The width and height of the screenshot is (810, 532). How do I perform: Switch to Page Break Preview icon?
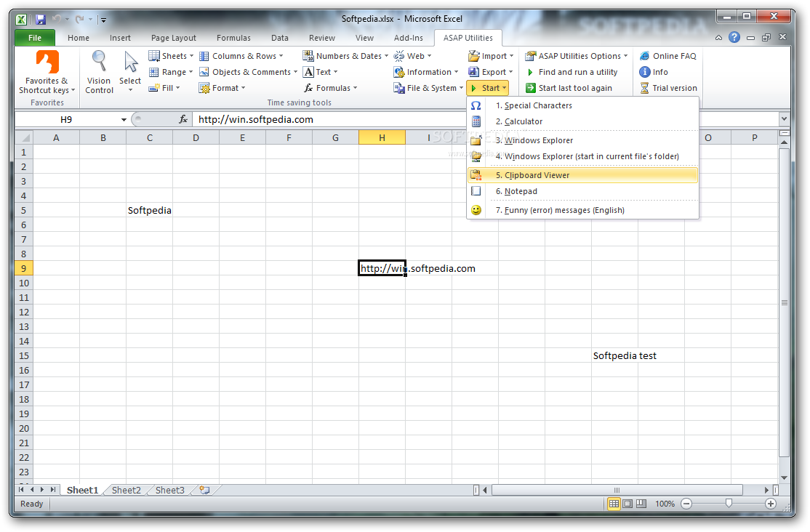click(641, 504)
